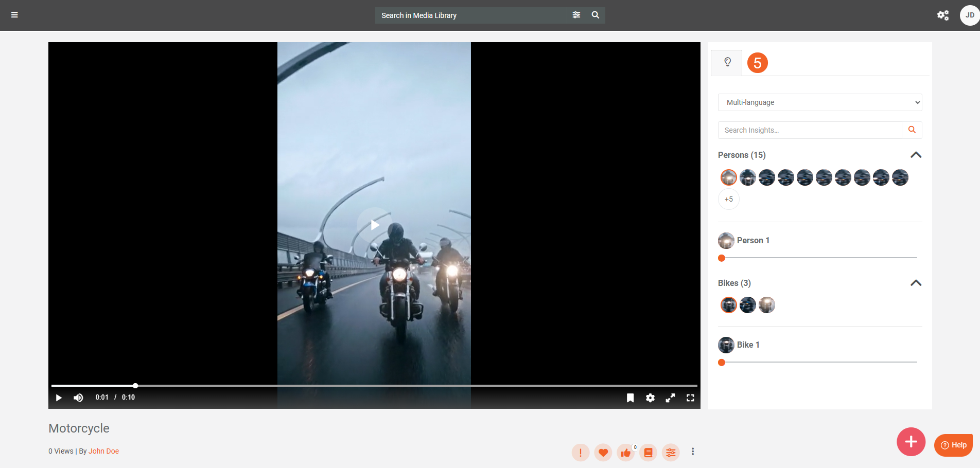
Task: Open the Multi-language dropdown
Action: pyautogui.click(x=819, y=102)
